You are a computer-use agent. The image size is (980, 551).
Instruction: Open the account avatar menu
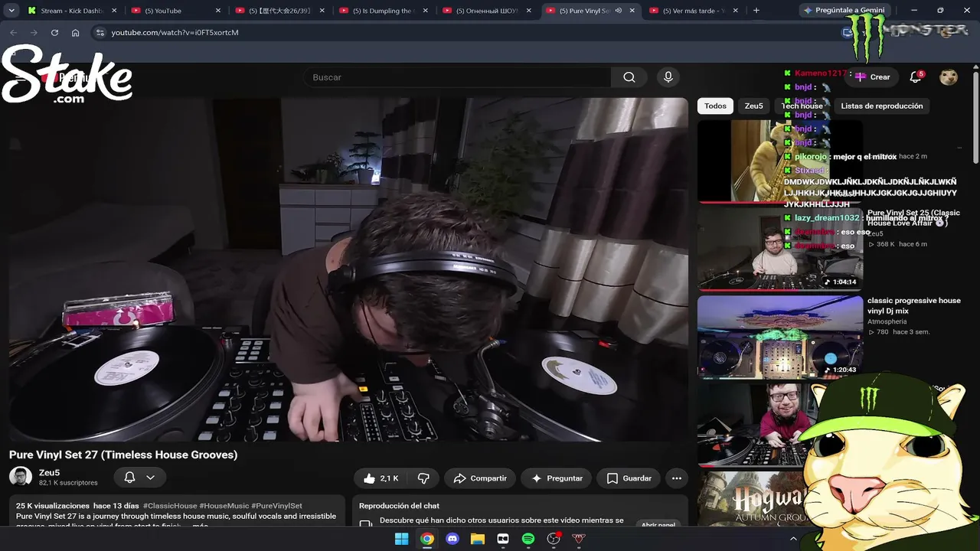[x=949, y=77]
